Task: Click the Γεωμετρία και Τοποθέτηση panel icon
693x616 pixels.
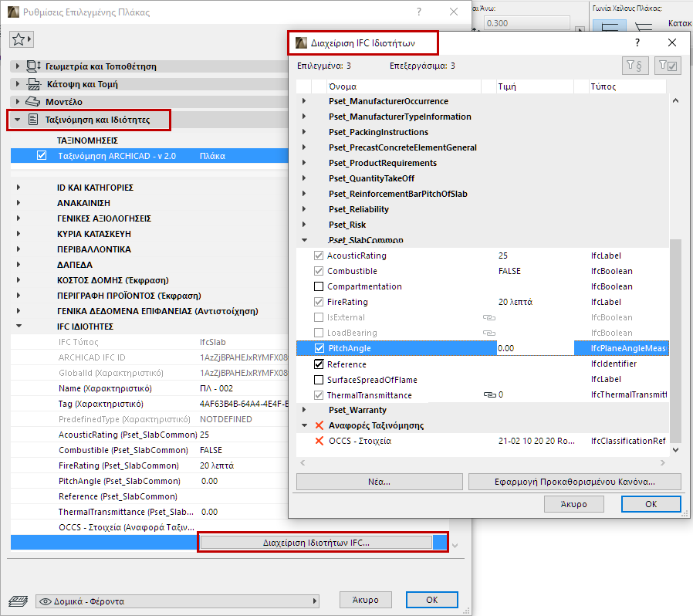Action: click(x=34, y=66)
